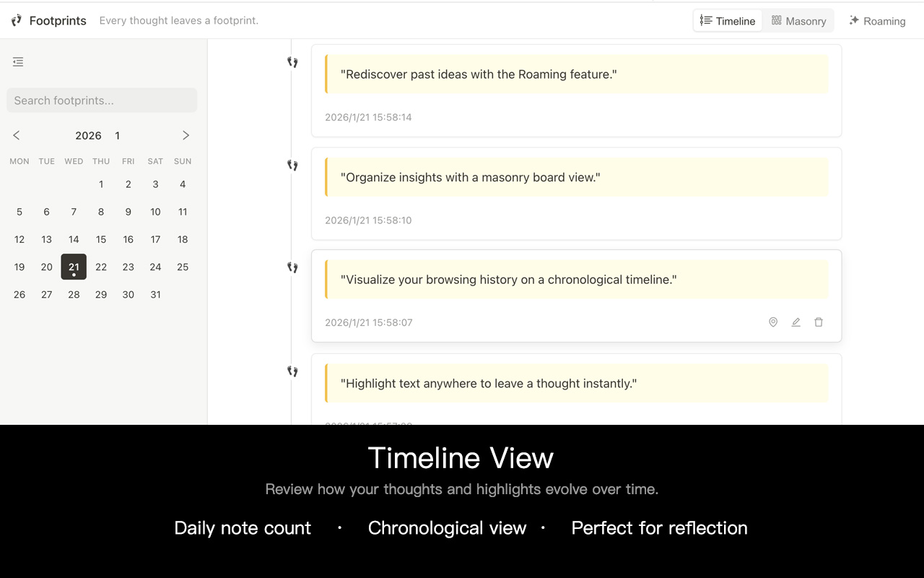
Task: Toggle Roaming mode on
Action: coord(877,20)
